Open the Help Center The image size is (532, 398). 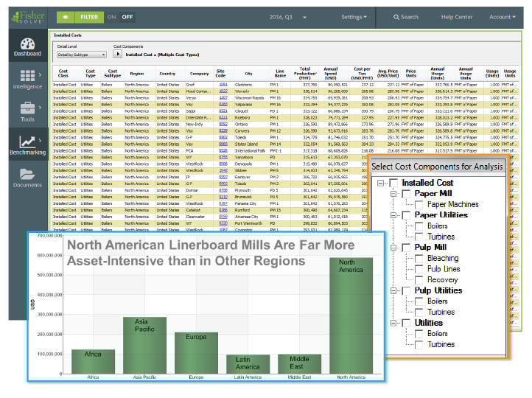(x=457, y=17)
